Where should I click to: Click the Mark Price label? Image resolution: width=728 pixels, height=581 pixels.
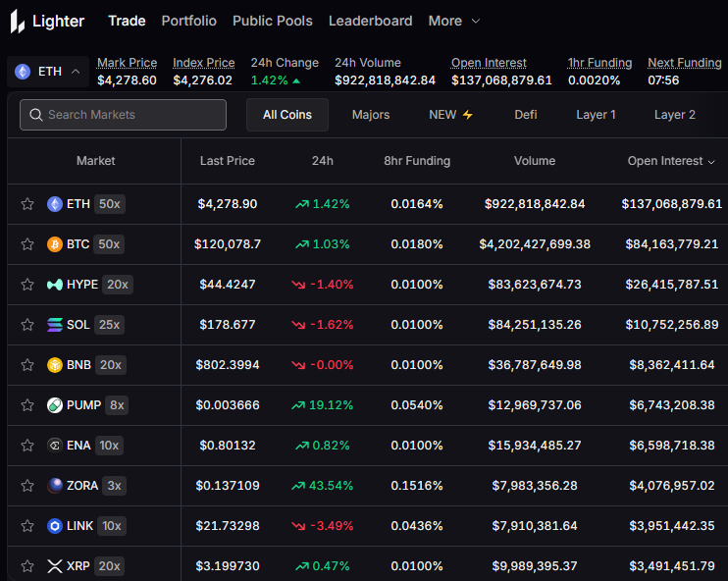point(127,63)
